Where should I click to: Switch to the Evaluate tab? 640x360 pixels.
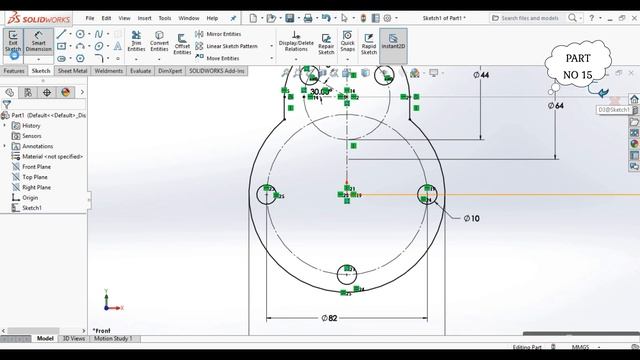[x=140, y=71]
